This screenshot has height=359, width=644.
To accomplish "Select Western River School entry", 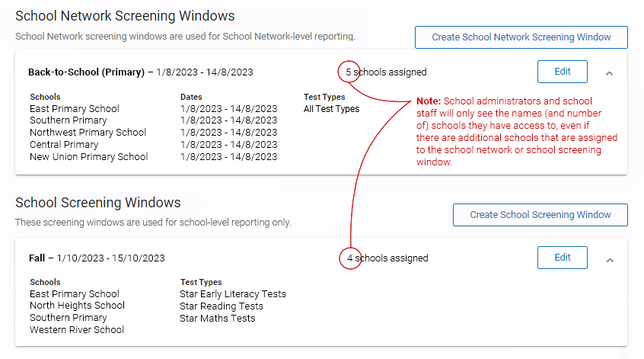I will point(77,330).
